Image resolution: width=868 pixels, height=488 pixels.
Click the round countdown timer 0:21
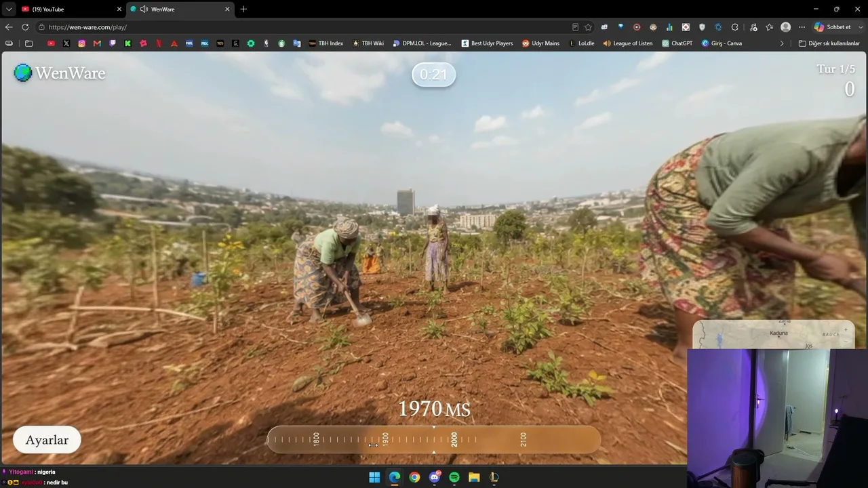coord(434,75)
